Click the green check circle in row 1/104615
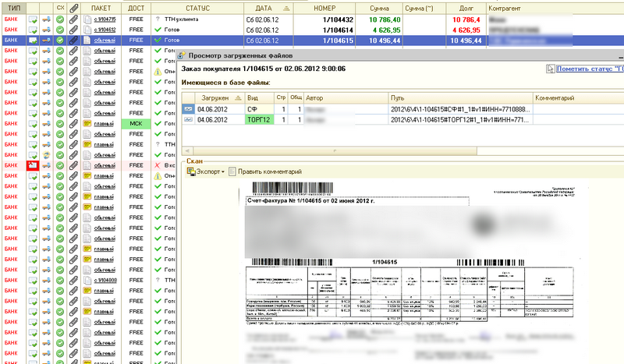The width and height of the screenshot is (624, 364). coord(60,41)
